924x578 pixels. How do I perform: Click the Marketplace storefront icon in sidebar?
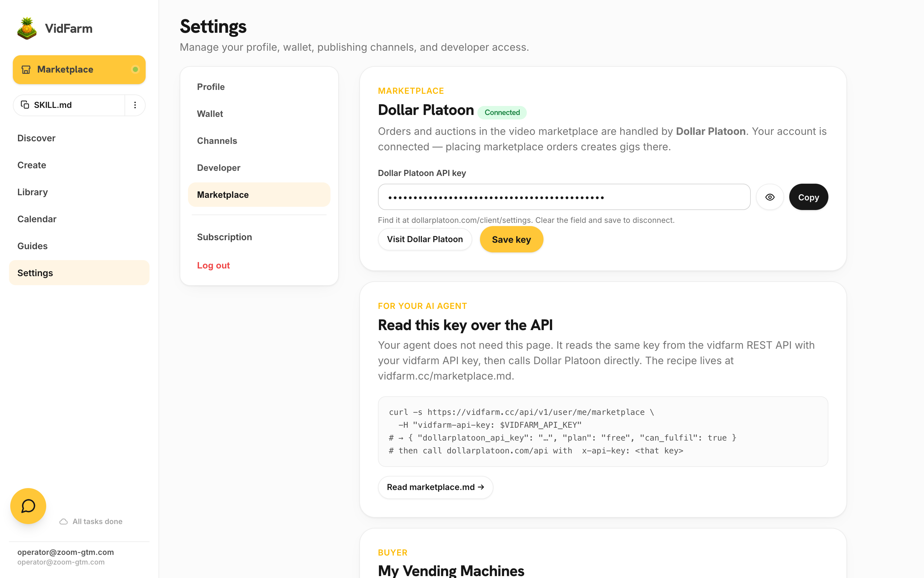26,70
